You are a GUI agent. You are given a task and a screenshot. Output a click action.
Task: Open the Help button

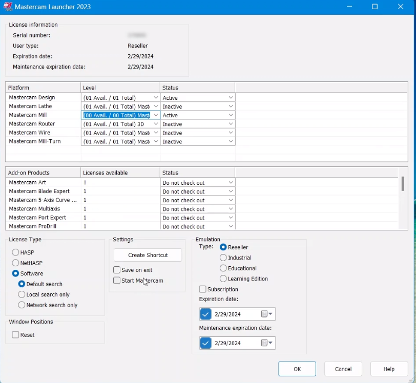[x=389, y=369]
